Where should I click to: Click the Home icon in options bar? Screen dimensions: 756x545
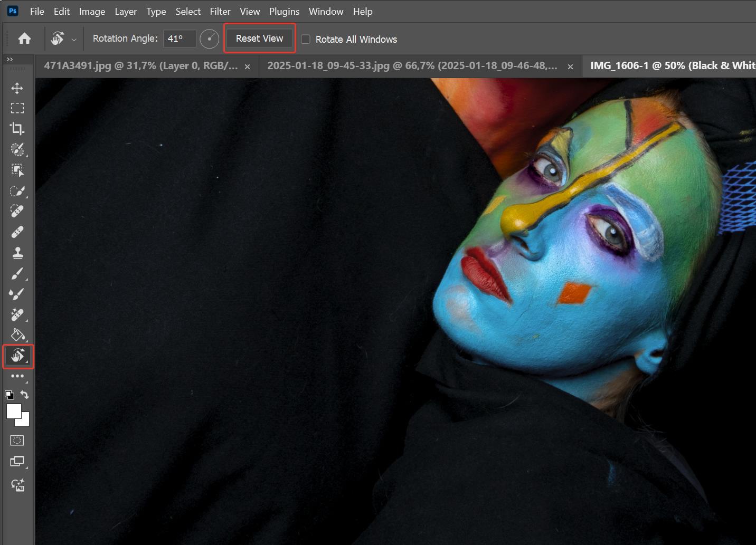[x=24, y=39]
